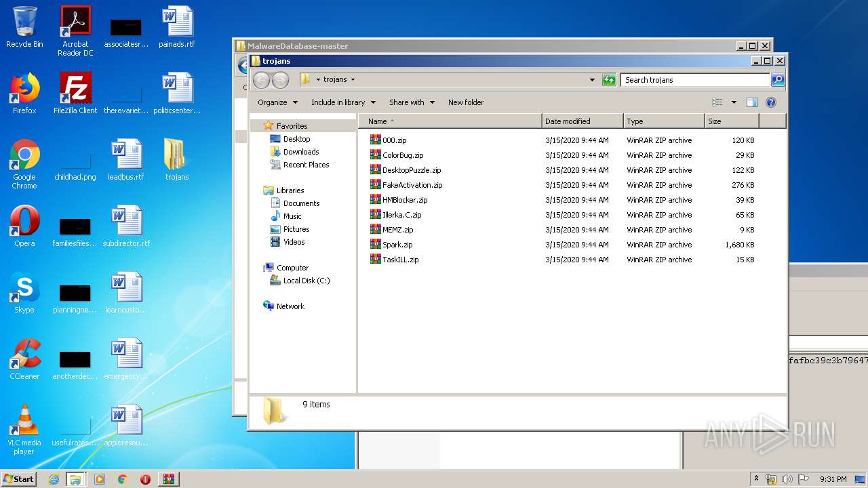Image resolution: width=868 pixels, height=488 pixels.
Task: Click HMBlocker.zip file name
Action: pos(405,200)
